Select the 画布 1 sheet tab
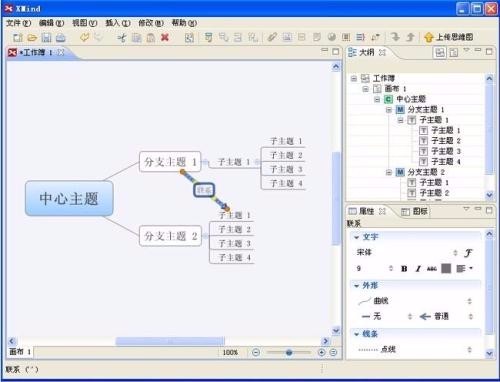This screenshot has width=500, height=382. [x=20, y=352]
